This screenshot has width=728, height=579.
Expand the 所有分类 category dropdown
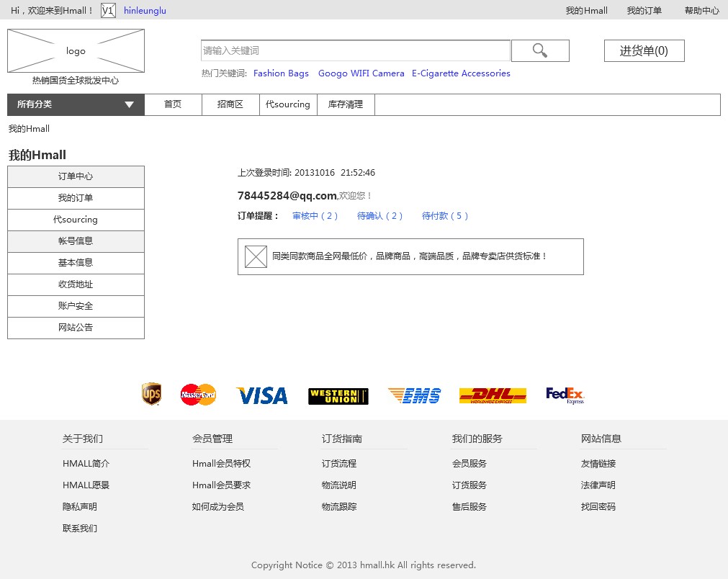click(76, 104)
